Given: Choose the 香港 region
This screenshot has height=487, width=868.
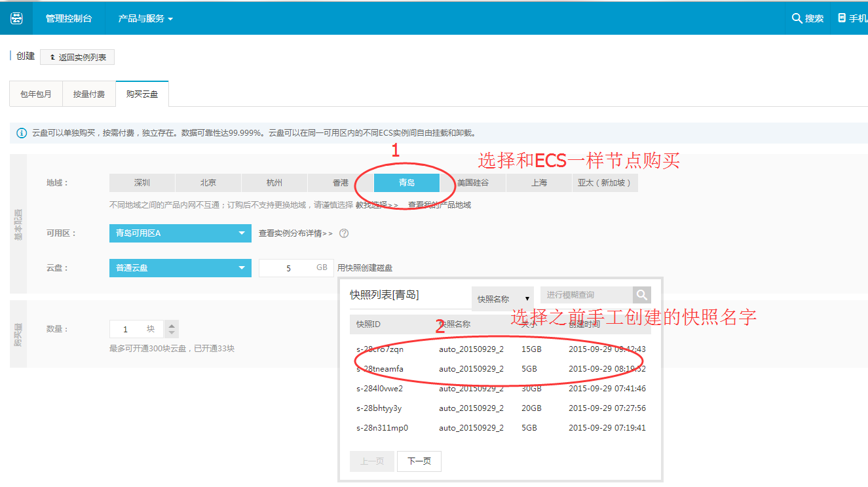Looking at the screenshot, I should tap(341, 183).
